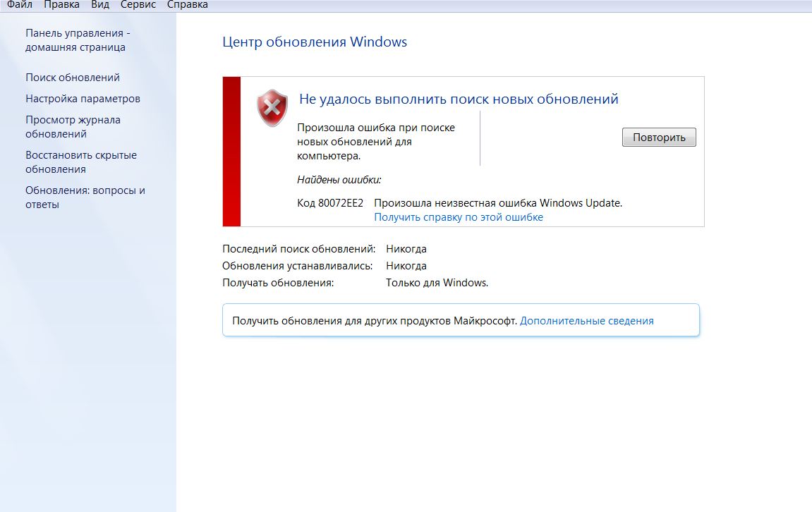Click Получить справку по этой ошибке
The width and height of the screenshot is (812, 512).
459,217
